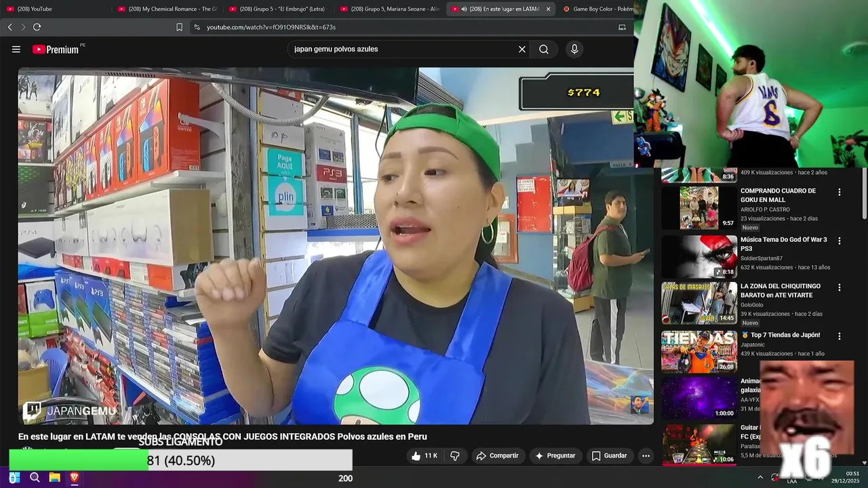Click the COMPRANDO CUADRO DE GOKU title

click(x=778, y=195)
